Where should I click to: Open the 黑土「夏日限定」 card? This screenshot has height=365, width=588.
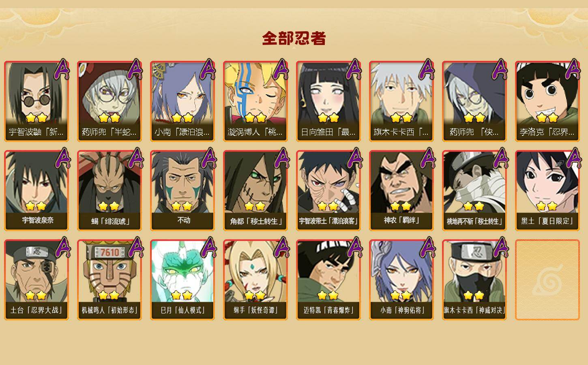[547, 190]
